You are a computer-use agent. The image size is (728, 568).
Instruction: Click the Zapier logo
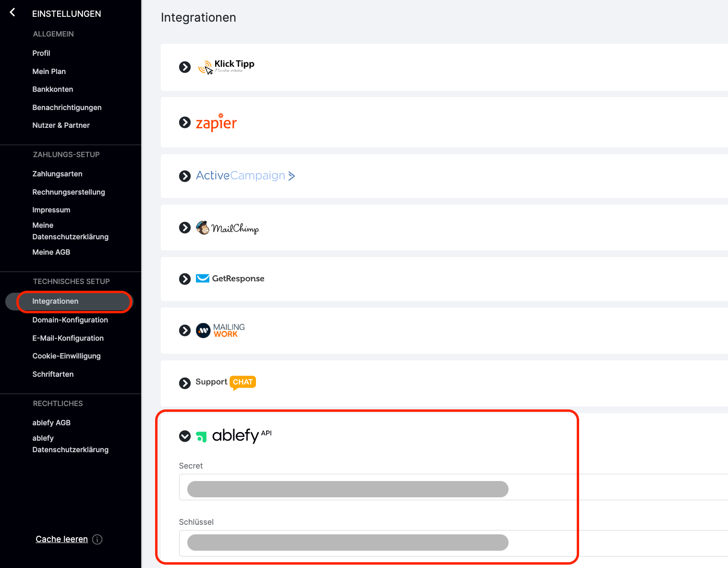pyautogui.click(x=216, y=123)
